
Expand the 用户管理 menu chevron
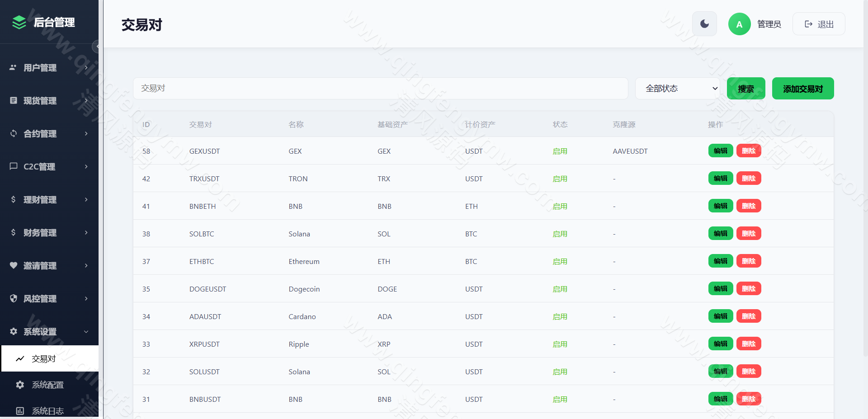[x=86, y=67]
